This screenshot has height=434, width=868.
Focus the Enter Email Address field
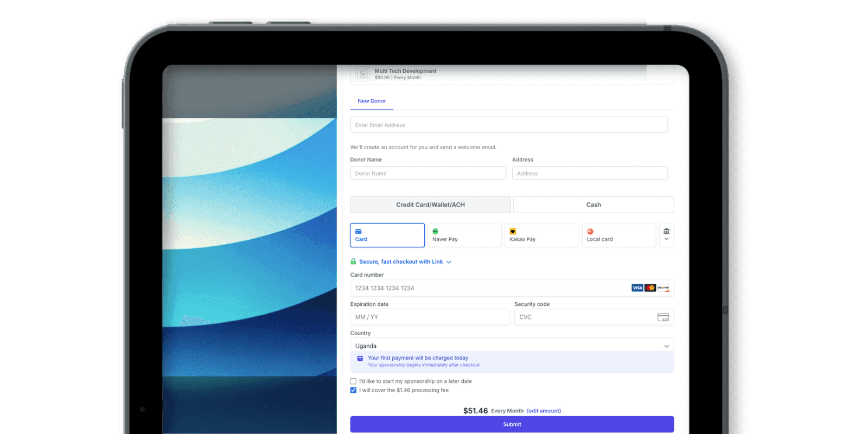pos(509,125)
